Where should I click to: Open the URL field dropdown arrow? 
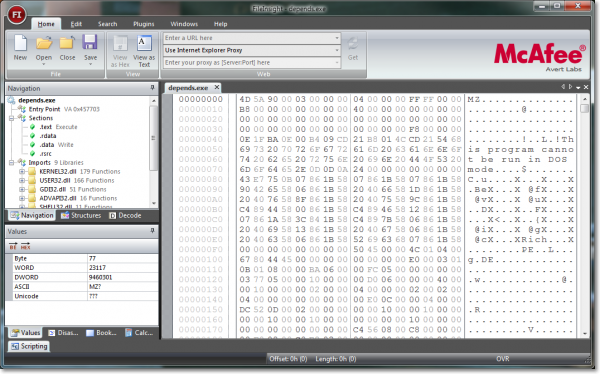337,38
